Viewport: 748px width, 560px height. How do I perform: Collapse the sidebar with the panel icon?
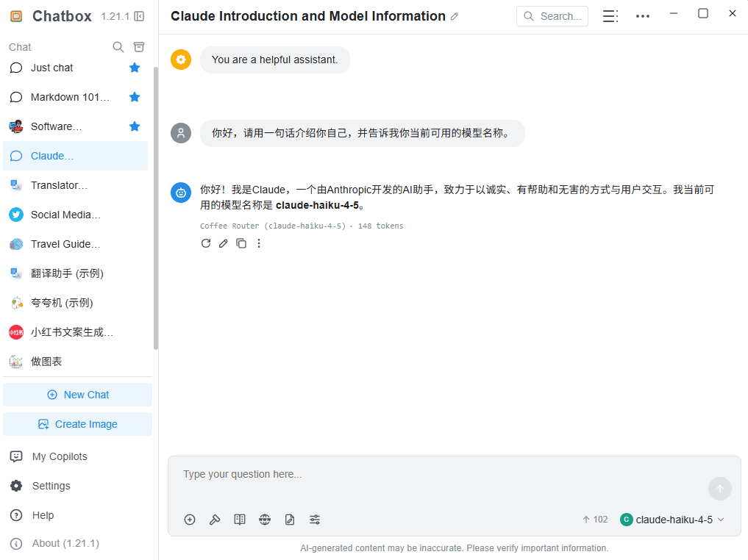tap(139, 17)
